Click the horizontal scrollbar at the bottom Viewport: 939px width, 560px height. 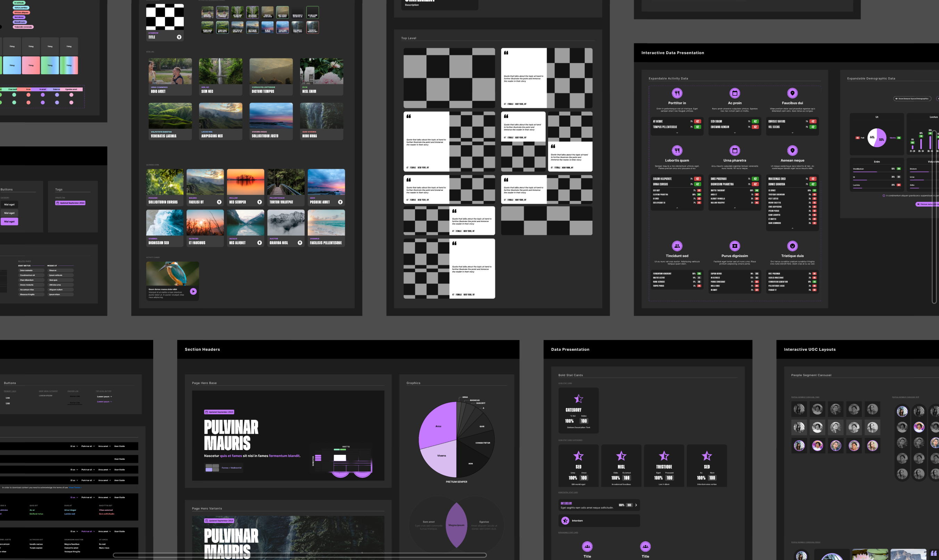coord(299,555)
